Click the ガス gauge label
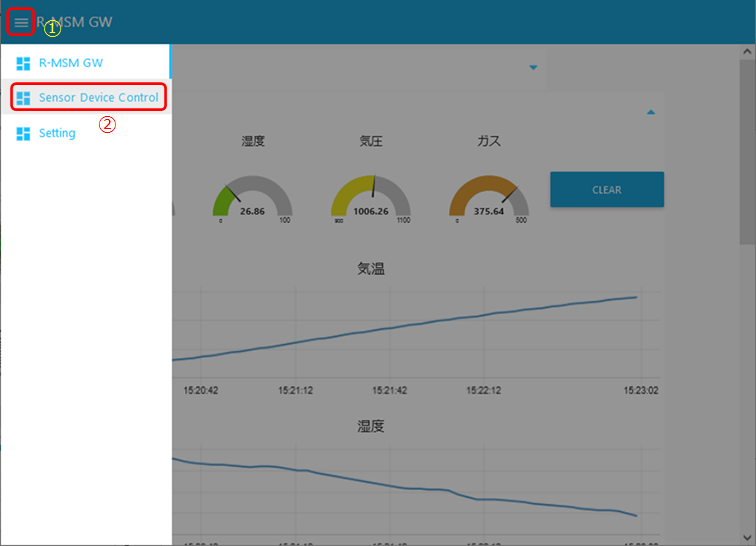Viewport: 756px width, 546px height. [x=489, y=141]
